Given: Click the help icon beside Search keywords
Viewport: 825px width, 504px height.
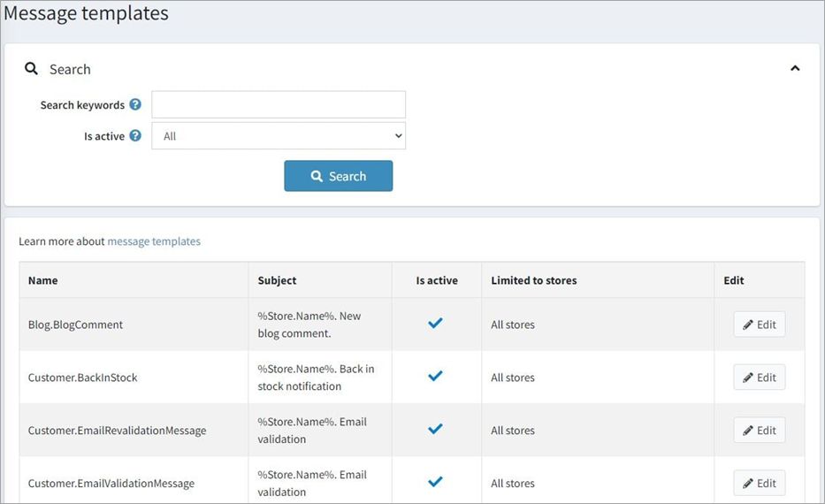Looking at the screenshot, I should click(x=135, y=104).
